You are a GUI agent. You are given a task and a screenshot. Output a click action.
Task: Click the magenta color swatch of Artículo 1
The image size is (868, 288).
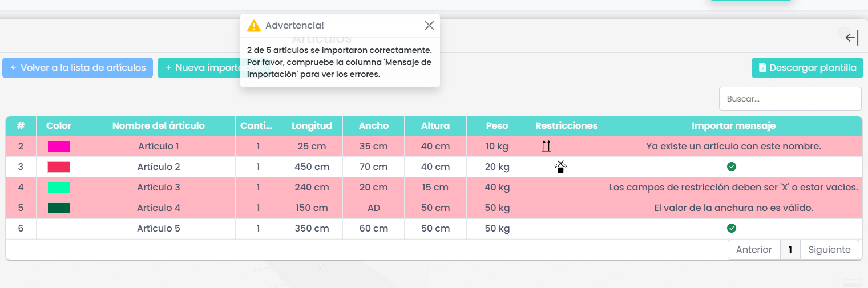(59, 147)
